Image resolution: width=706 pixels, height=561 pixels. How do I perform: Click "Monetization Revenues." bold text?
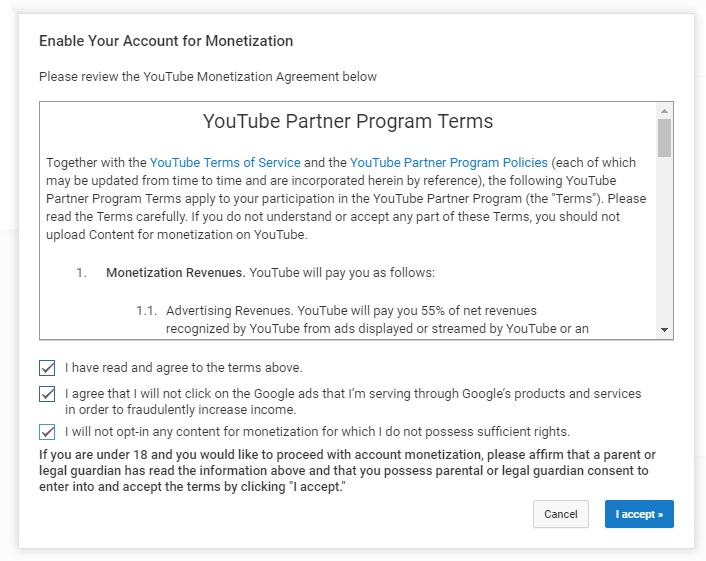(x=176, y=273)
